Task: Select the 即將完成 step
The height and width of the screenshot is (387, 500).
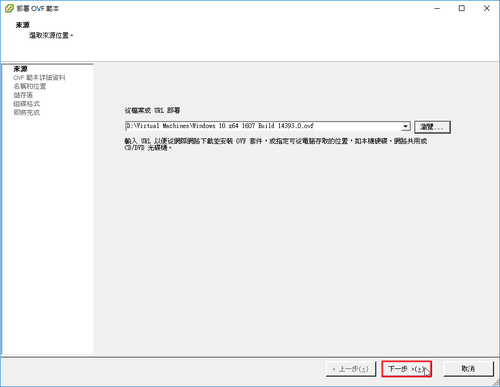Action: [26, 112]
